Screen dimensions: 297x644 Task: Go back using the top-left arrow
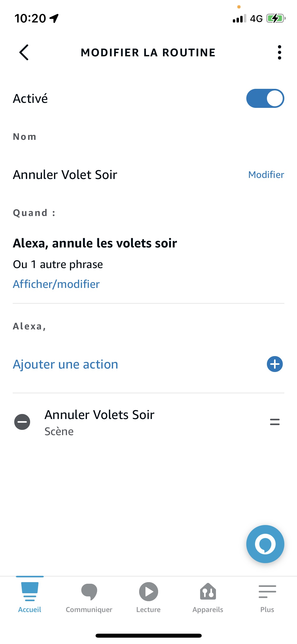(x=24, y=52)
